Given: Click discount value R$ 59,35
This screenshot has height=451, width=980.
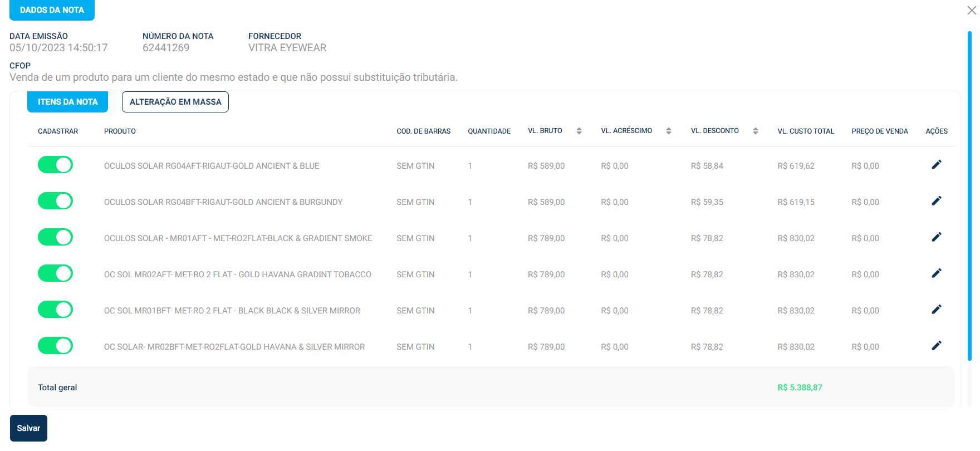Looking at the screenshot, I should (707, 202).
